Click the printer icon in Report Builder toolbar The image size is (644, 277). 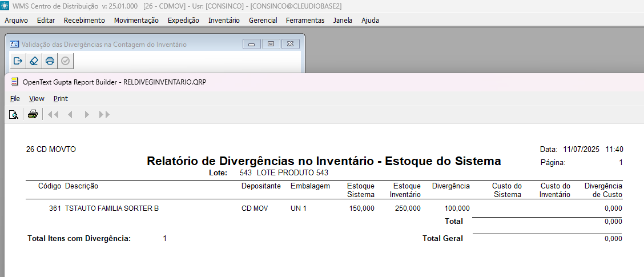click(33, 115)
